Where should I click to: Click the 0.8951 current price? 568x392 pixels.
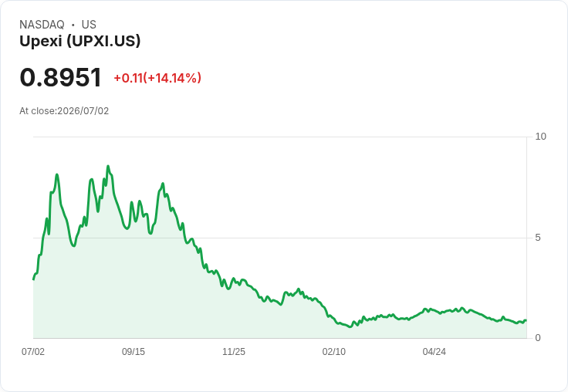click(x=60, y=77)
